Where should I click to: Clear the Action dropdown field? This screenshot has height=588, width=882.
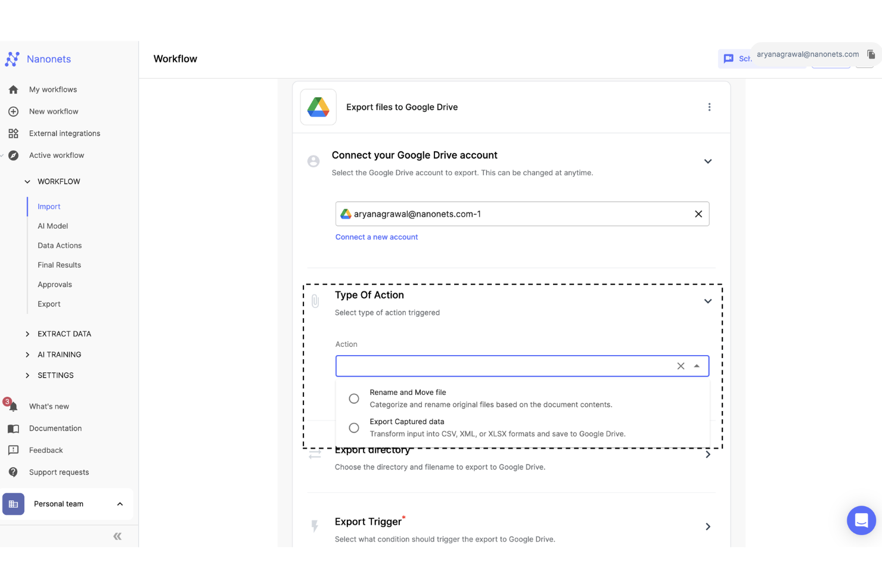coord(681,366)
